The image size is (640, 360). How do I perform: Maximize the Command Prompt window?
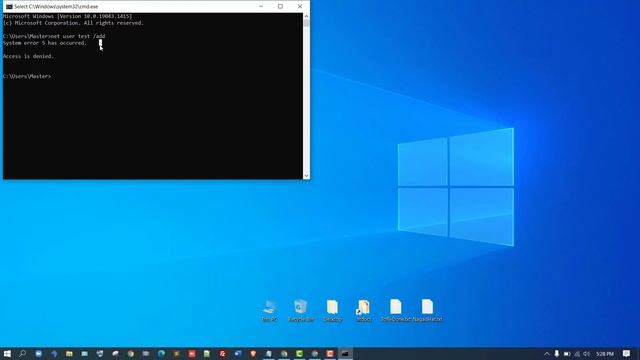coord(280,7)
